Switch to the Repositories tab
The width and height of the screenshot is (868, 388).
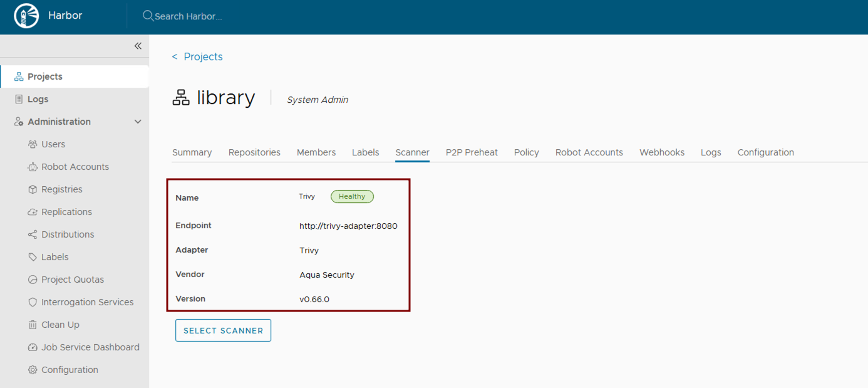click(x=254, y=152)
